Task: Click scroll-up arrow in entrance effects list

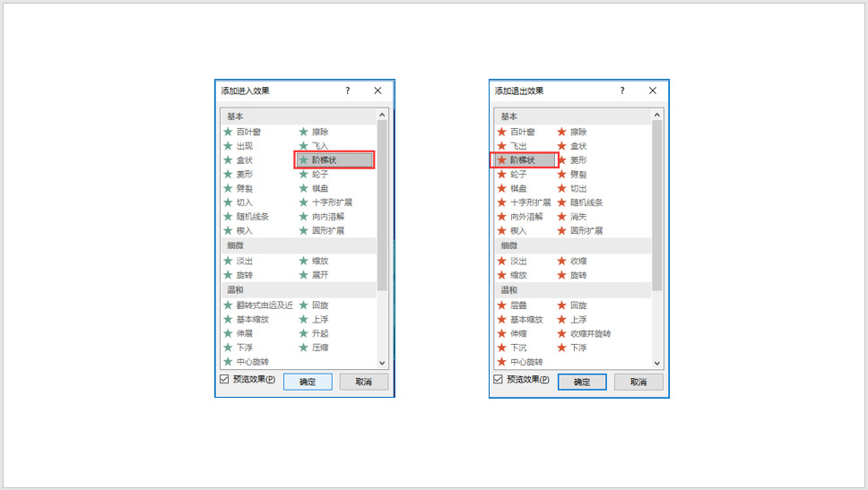Action: point(382,115)
